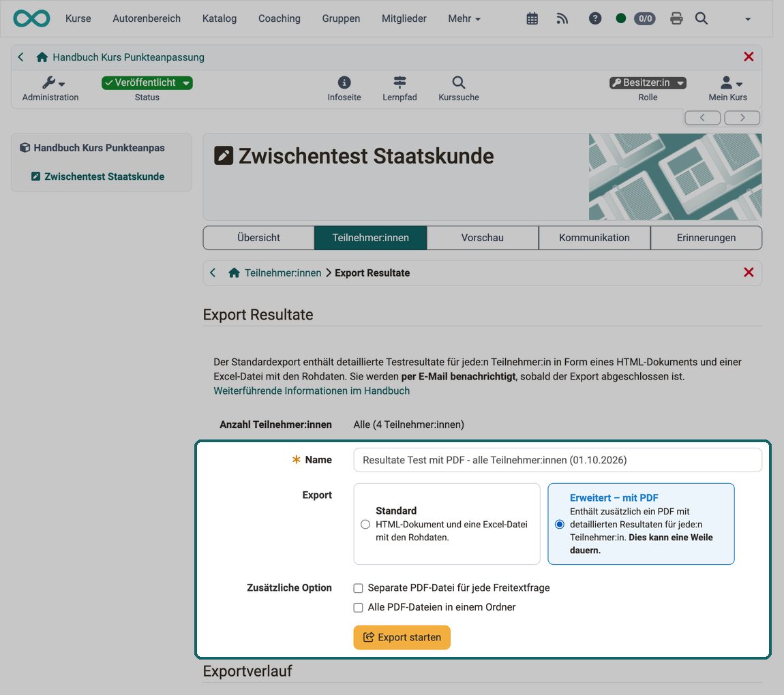This screenshot has width=784, height=695.
Task: Open the calendar icon in top bar
Action: pos(532,18)
